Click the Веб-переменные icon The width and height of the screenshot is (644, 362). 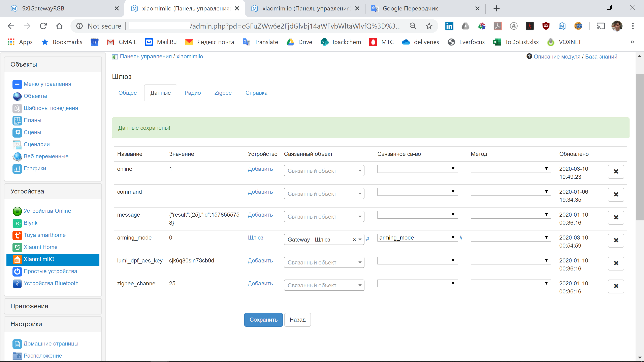coord(17,157)
